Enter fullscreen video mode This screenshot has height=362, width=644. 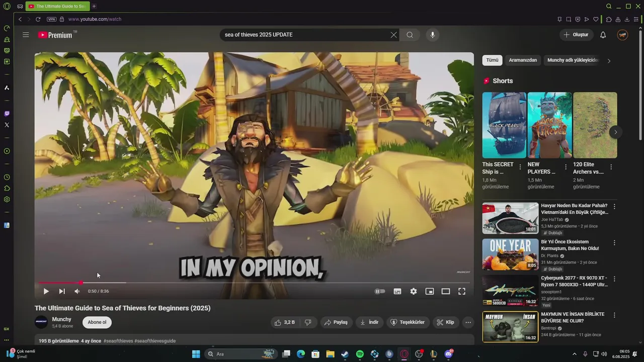click(x=462, y=291)
